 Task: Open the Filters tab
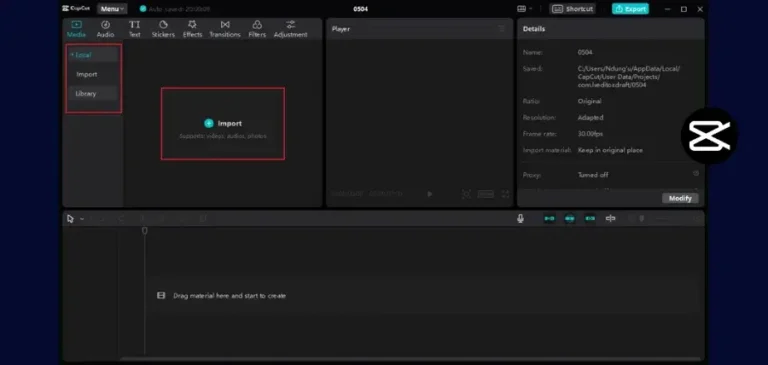(x=257, y=29)
